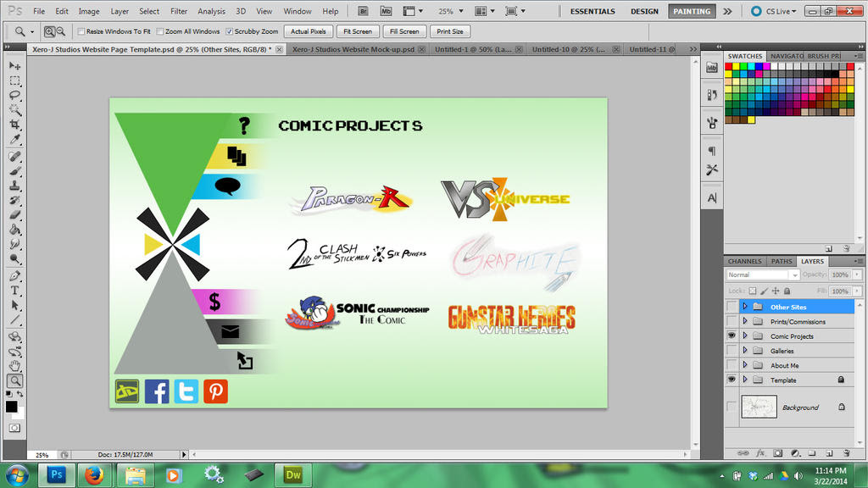Open the Analysis menu
The height and width of the screenshot is (488, 868).
[x=211, y=11]
